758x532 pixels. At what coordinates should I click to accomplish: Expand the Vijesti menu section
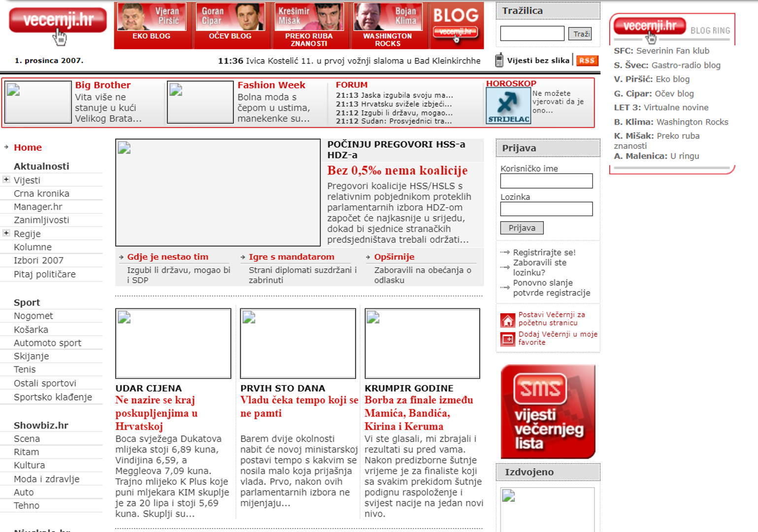click(6, 180)
